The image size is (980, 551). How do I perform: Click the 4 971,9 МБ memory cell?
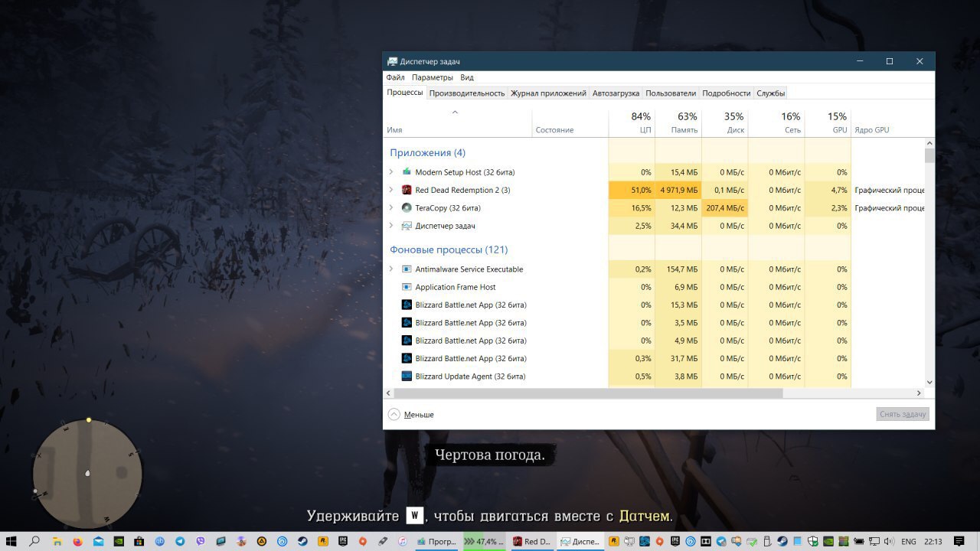click(678, 190)
